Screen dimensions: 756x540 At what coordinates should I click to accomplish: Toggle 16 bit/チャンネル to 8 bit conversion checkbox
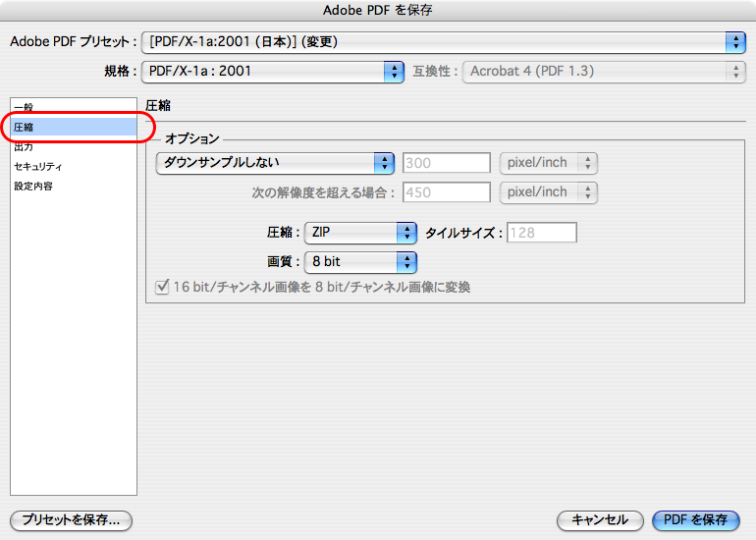pos(162,287)
